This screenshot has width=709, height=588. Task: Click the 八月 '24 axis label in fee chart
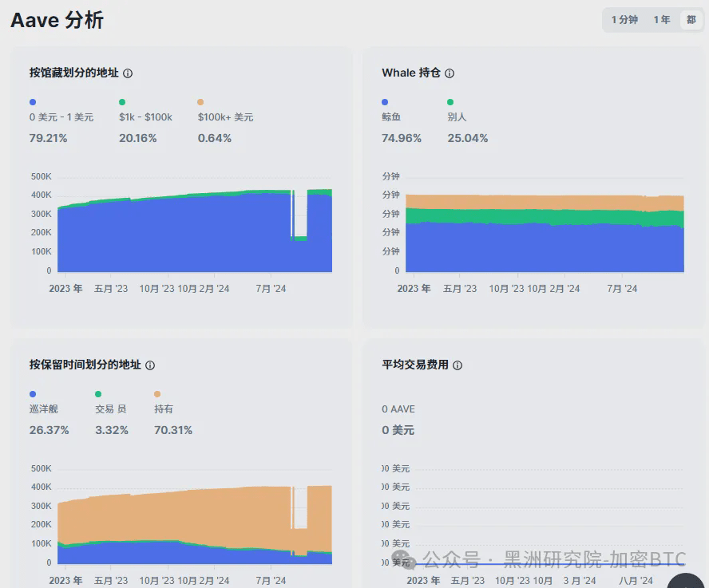[x=636, y=581]
